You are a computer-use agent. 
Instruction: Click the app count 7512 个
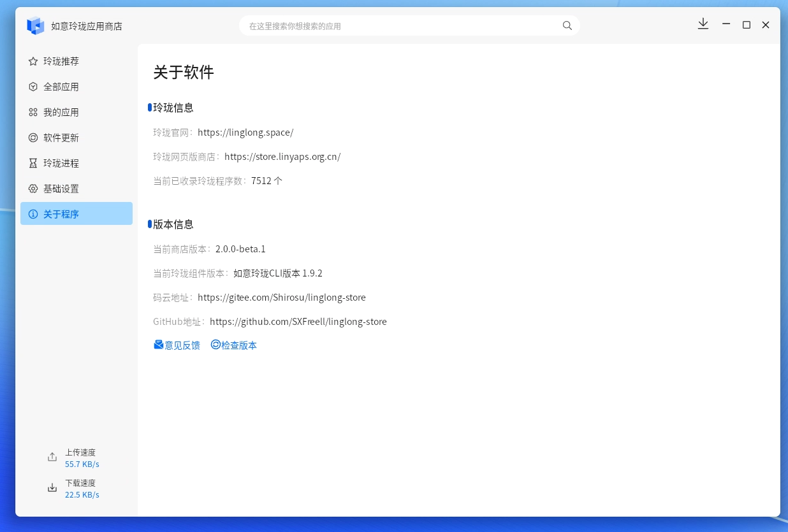click(x=267, y=181)
